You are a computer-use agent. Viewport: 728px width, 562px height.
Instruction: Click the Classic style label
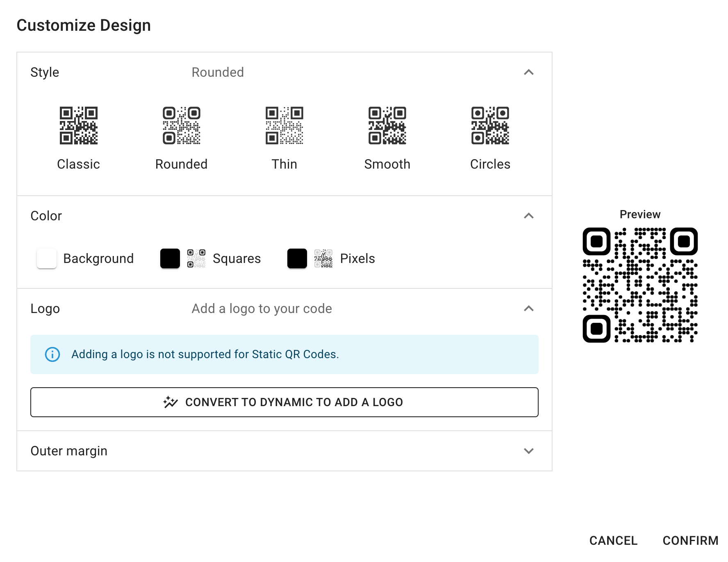tap(78, 164)
